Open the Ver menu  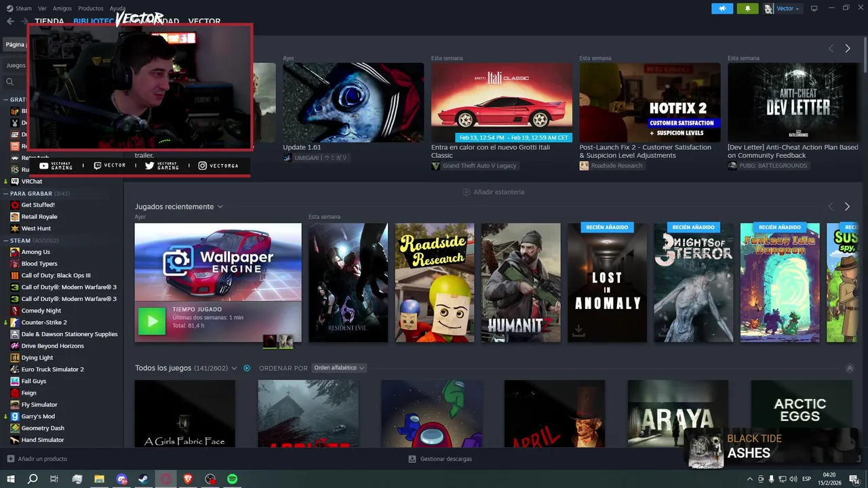[42, 8]
